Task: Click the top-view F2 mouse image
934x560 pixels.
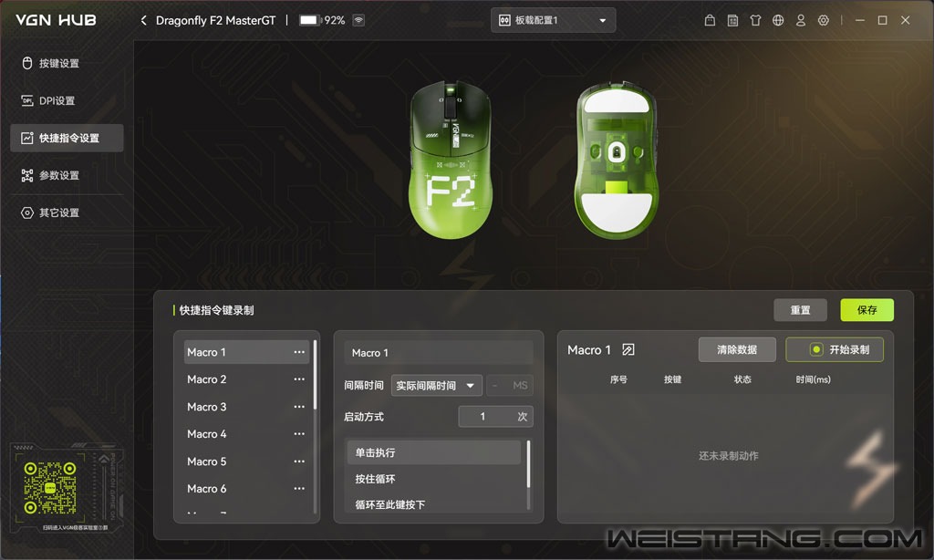Action: click(451, 159)
